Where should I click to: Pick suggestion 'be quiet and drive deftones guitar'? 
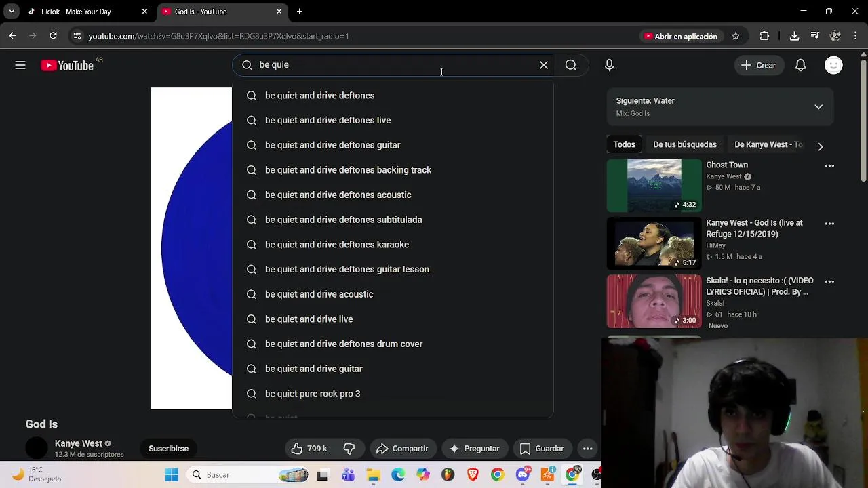(x=393, y=145)
